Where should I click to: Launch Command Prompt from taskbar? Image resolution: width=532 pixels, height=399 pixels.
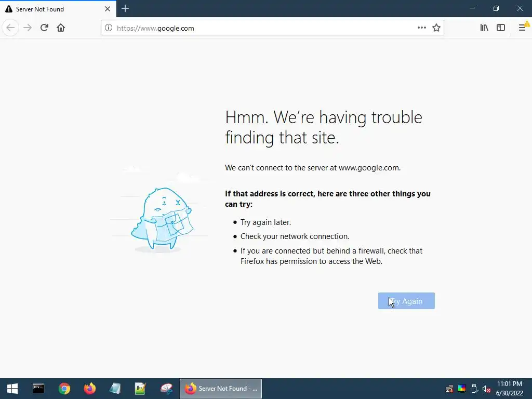(38, 389)
